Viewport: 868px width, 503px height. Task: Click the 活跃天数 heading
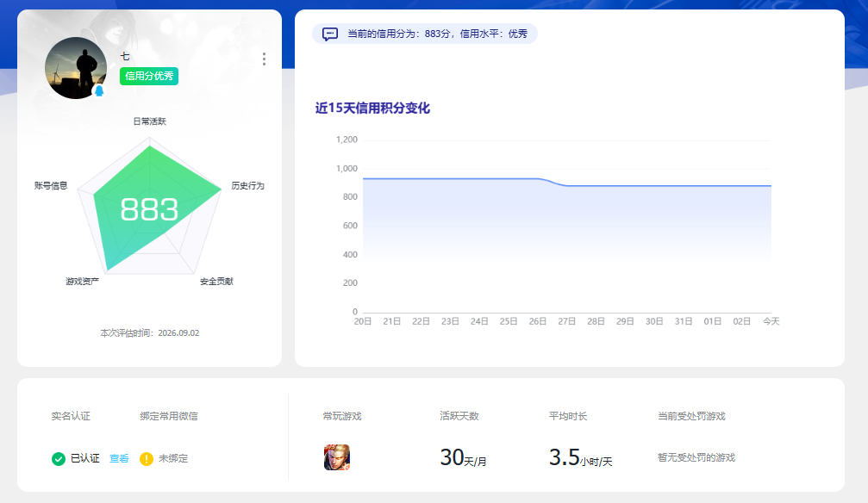(x=459, y=416)
